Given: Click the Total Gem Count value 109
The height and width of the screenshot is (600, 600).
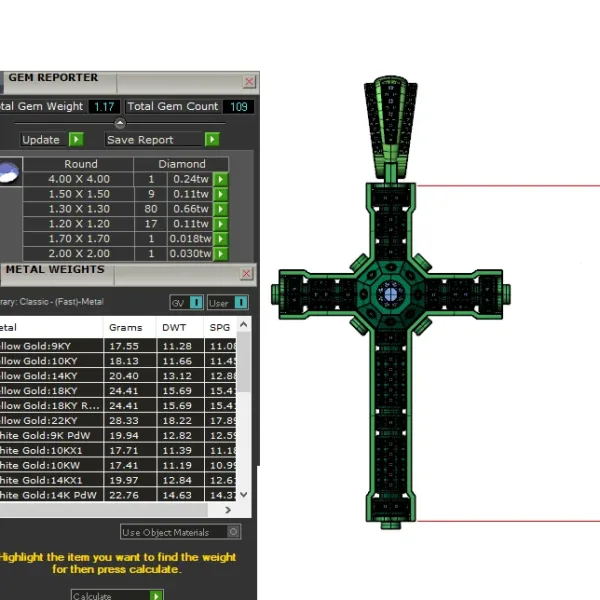Looking at the screenshot, I should point(238,106).
